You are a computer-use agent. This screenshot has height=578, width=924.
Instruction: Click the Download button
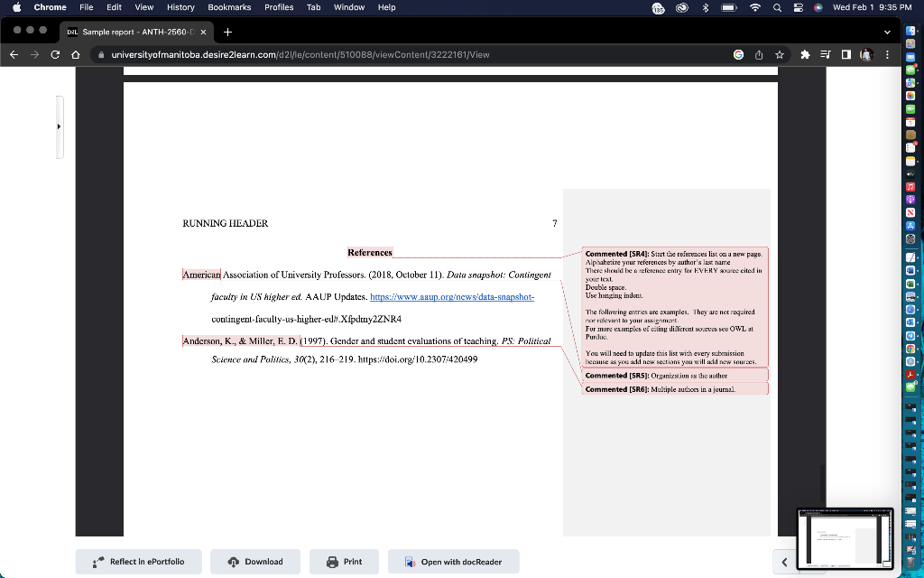click(254, 561)
